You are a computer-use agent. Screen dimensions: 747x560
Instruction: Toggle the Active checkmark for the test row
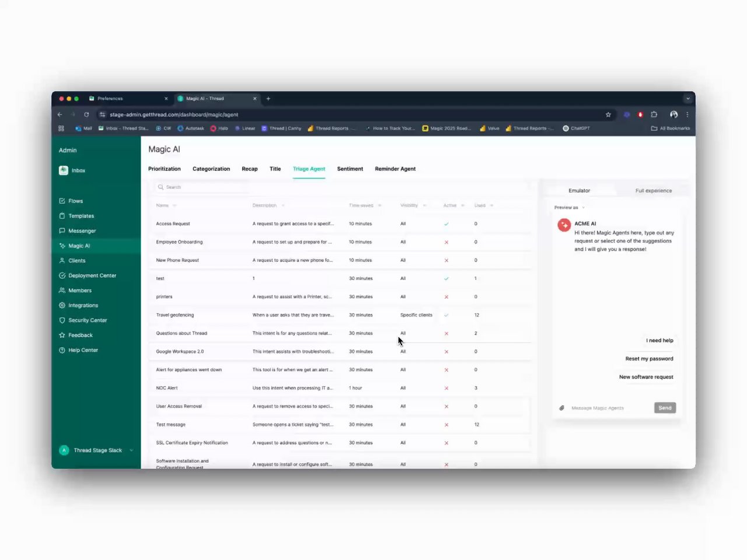tap(446, 279)
